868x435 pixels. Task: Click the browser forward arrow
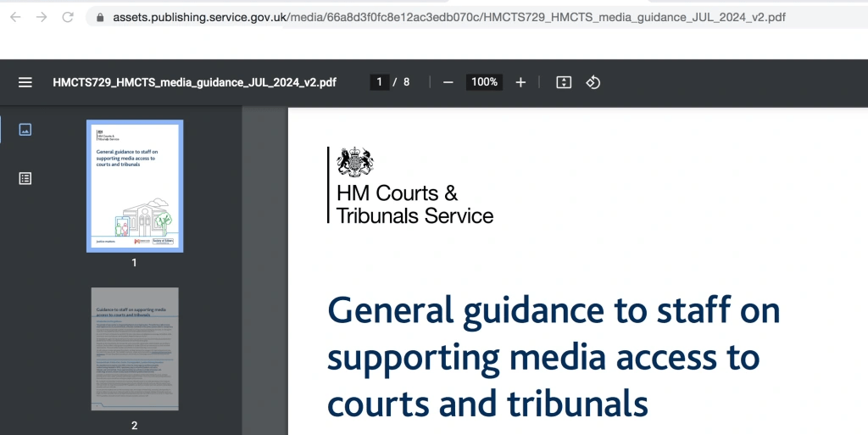coord(42,17)
